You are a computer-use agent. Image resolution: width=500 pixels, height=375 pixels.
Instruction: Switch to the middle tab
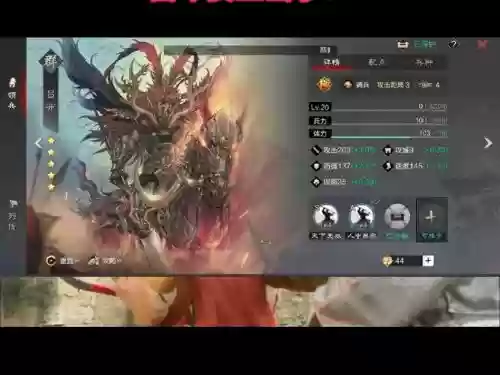coord(376,62)
